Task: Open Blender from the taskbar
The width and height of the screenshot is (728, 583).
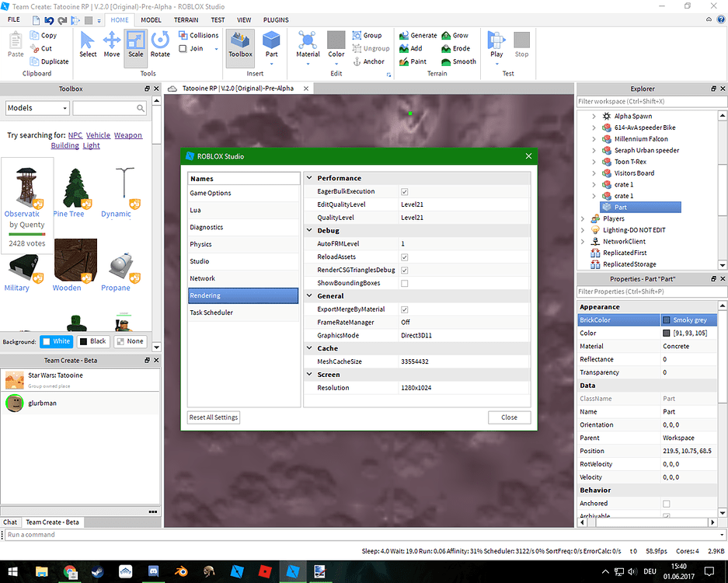Action: pos(181,571)
